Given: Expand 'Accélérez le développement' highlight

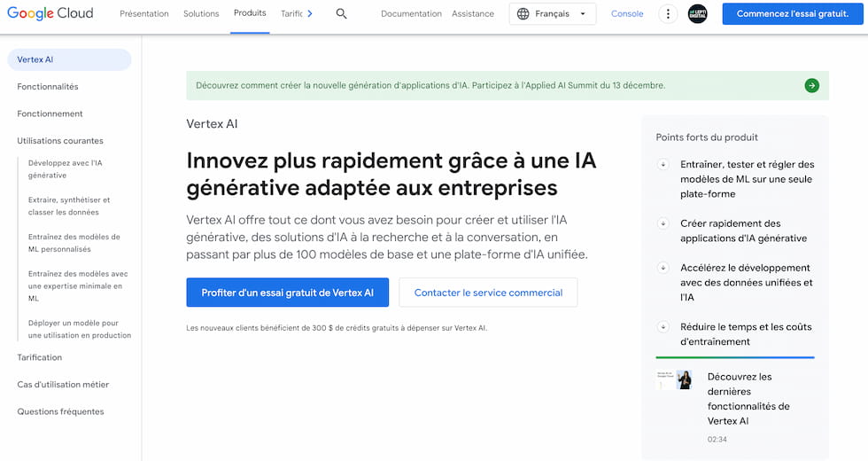Looking at the screenshot, I should 663,268.
